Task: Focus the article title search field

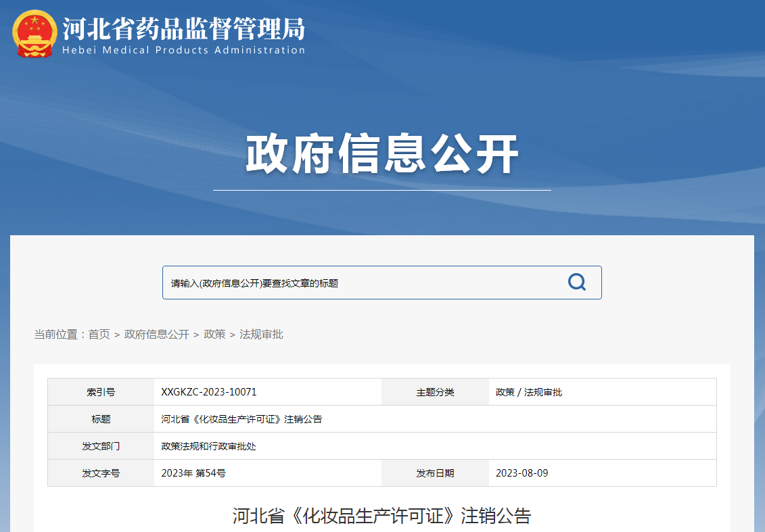Action: [358, 283]
